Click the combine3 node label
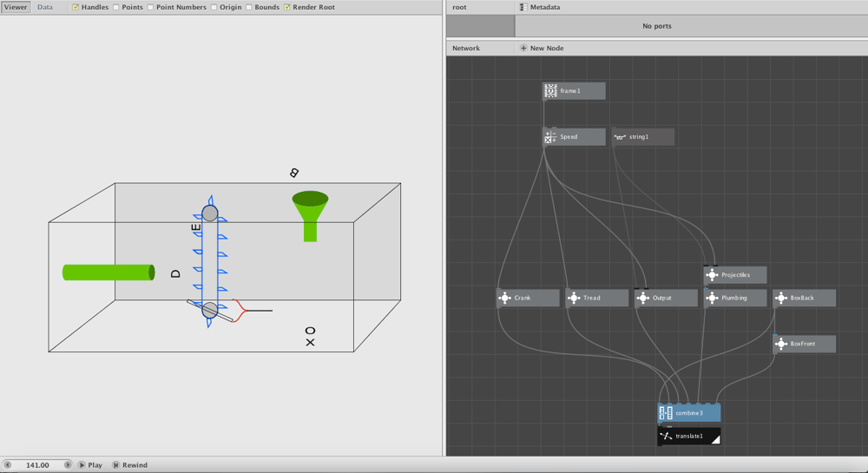The width and height of the screenshot is (868, 473). click(x=689, y=413)
